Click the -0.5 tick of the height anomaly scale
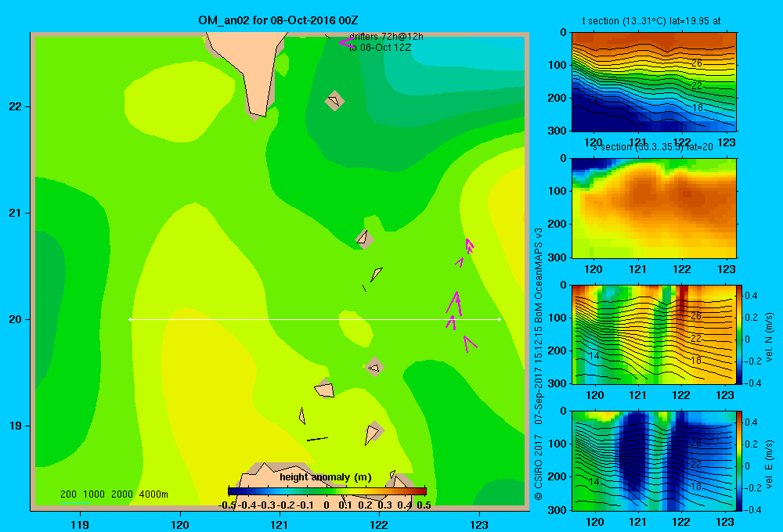 click(x=227, y=505)
